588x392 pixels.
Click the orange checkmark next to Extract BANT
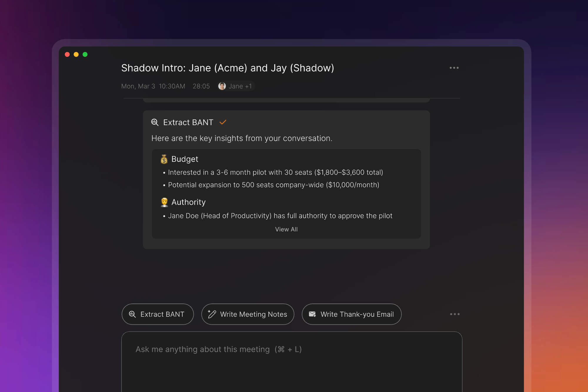tap(223, 122)
